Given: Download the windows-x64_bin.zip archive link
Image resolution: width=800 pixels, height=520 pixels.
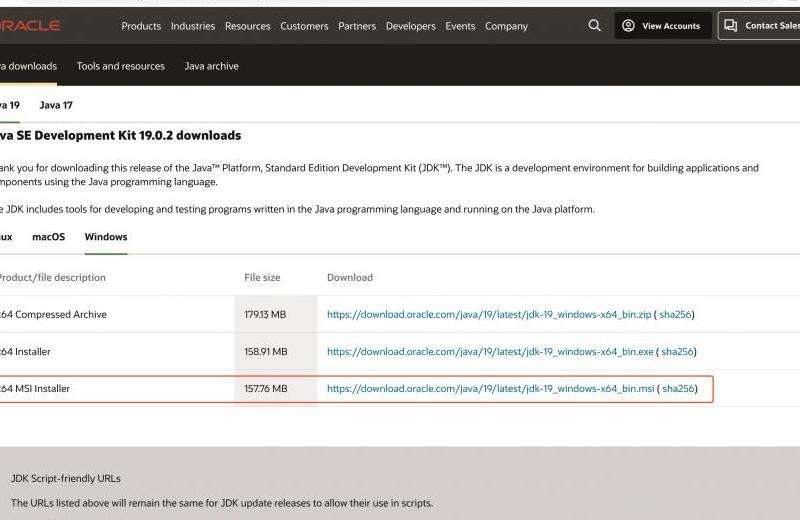Looking at the screenshot, I should pos(489,314).
